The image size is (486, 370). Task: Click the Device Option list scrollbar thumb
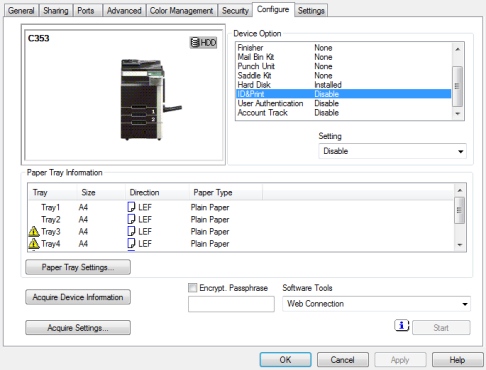[x=458, y=86]
